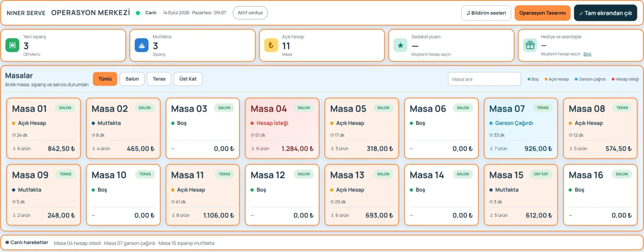Open Operasyon Tasarımı
The height and width of the screenshot is (252, 644).
[543, 13]
